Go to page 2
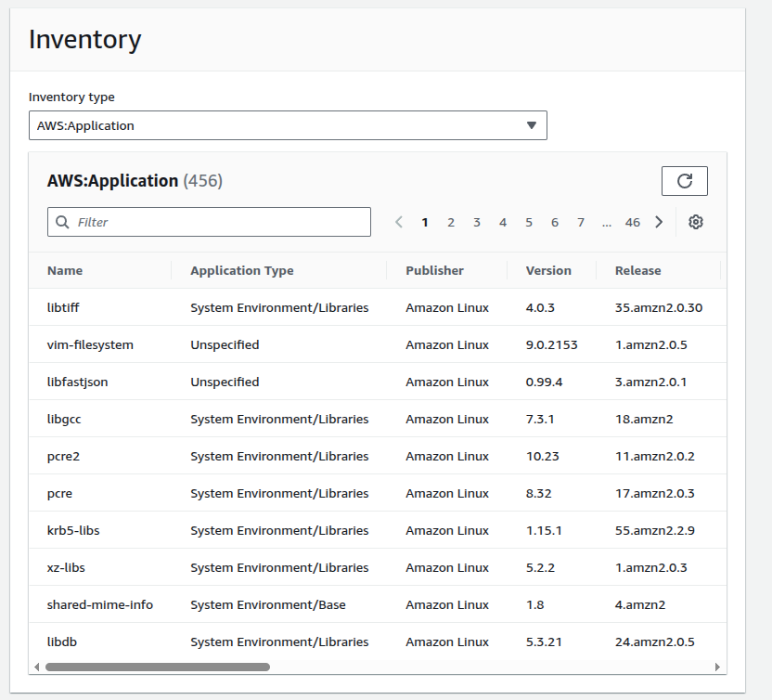 click(451, 223)
